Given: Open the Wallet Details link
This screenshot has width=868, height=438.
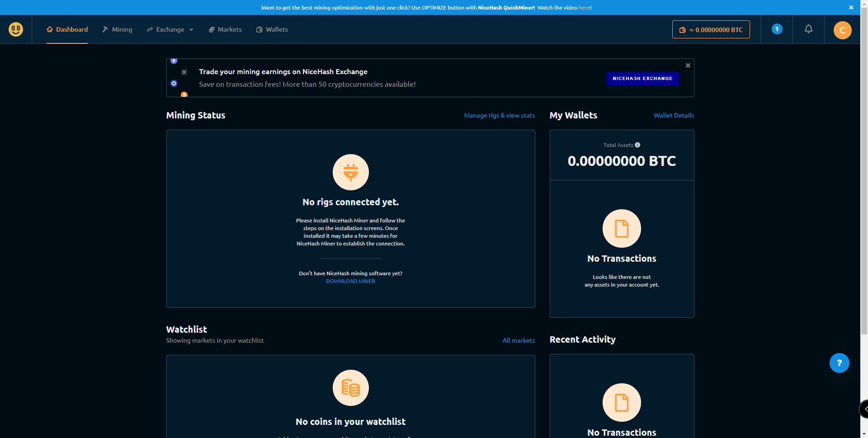Looking at the screenshot, I should 674,116.
